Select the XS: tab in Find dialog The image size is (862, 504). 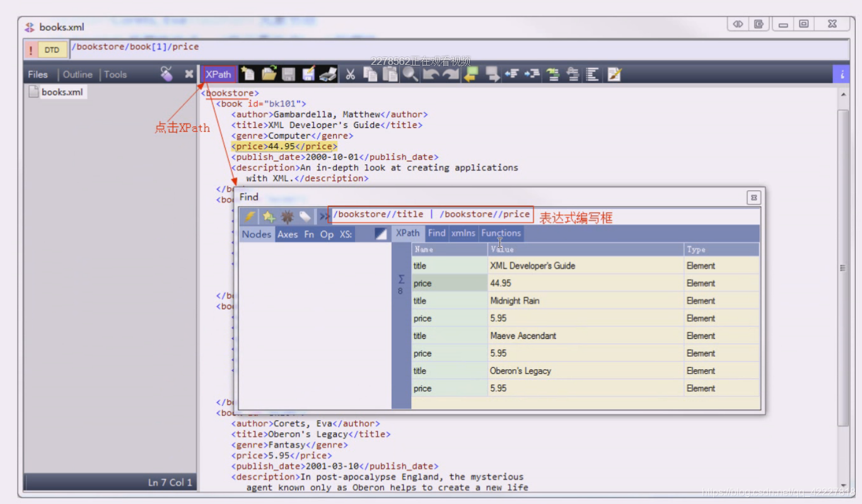pos(346,234)
